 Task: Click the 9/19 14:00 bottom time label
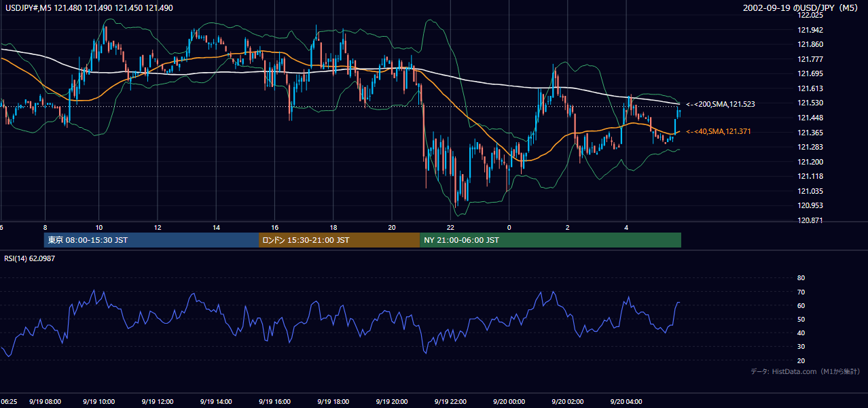216,402
